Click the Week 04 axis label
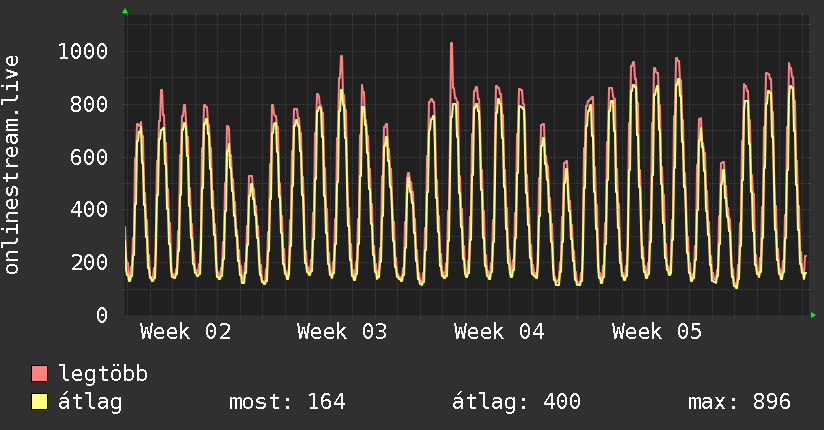This screenshot has width=824, height=430. tap(499, 332)
